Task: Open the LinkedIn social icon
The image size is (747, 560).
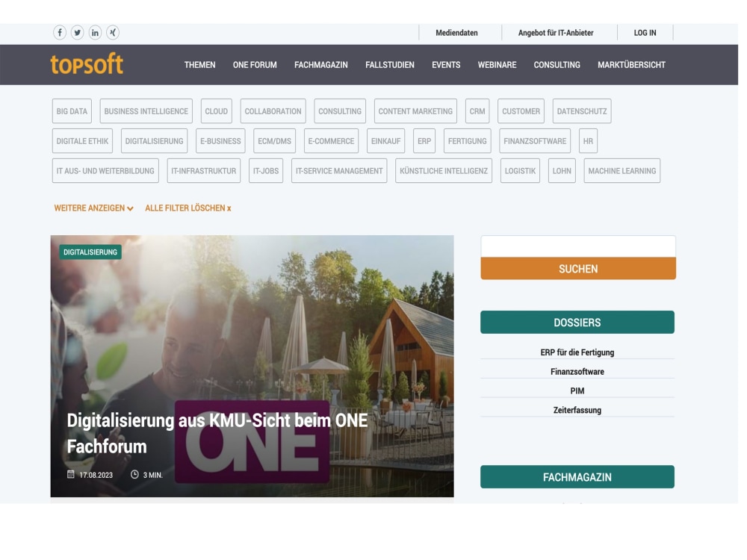Action: 96,32
